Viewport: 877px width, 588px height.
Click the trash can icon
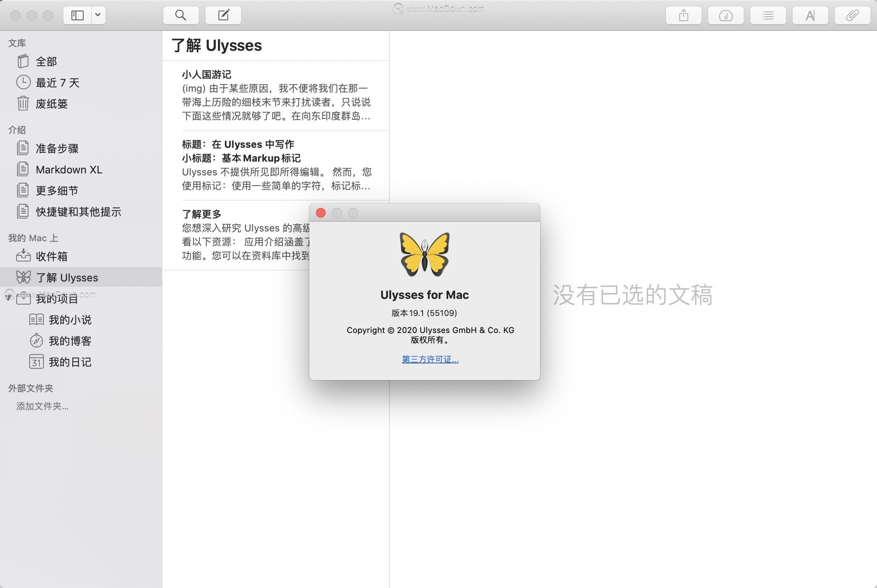(23, 103)
